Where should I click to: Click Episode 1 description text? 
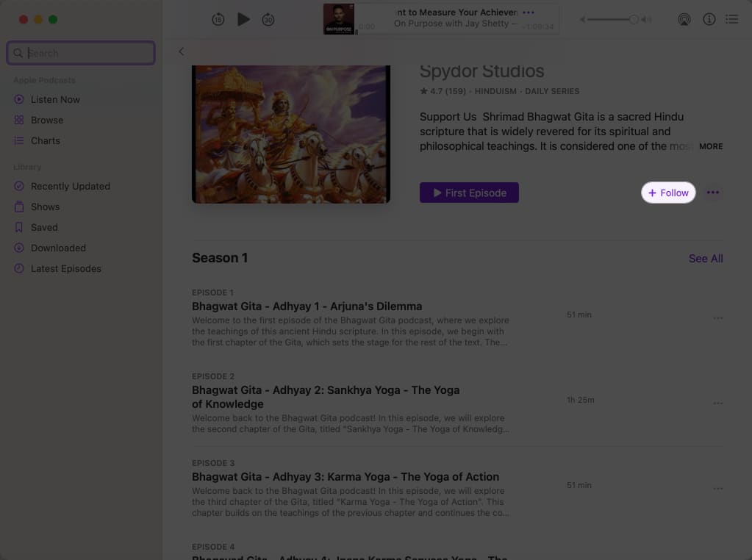tap(351, 331)
